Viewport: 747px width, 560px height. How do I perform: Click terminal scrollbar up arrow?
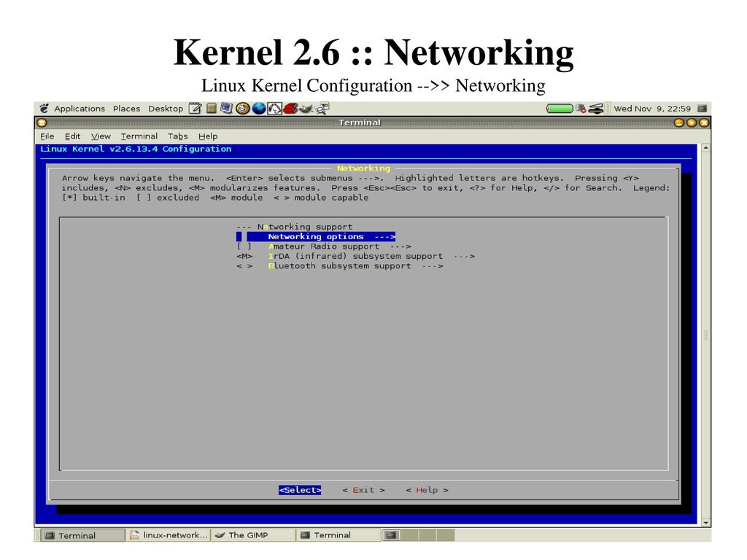(x=705, y=148)
